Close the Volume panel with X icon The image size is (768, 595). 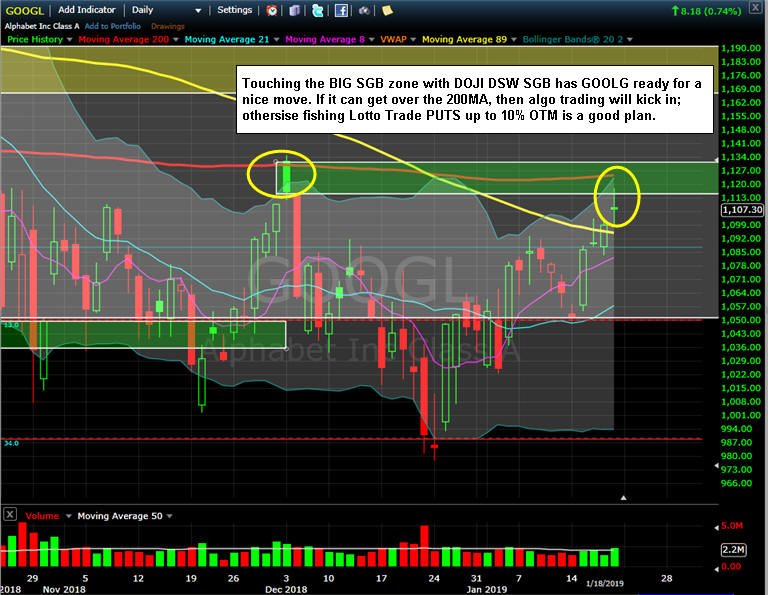pyautogui.click(x=10, y=515)
